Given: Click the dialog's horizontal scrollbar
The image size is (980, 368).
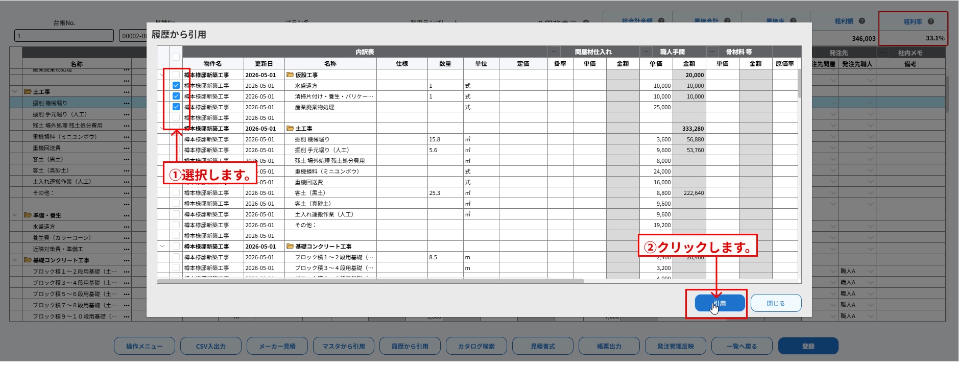Looking at the screenshot, I should click(371, 281).
